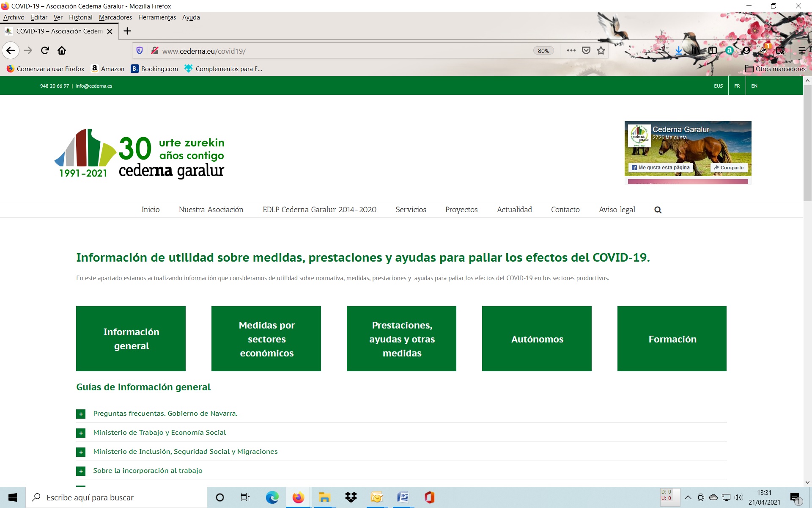The height and width of the screenshot is (508, 812).
Task: Reload the current page
Action: [45, 50]
